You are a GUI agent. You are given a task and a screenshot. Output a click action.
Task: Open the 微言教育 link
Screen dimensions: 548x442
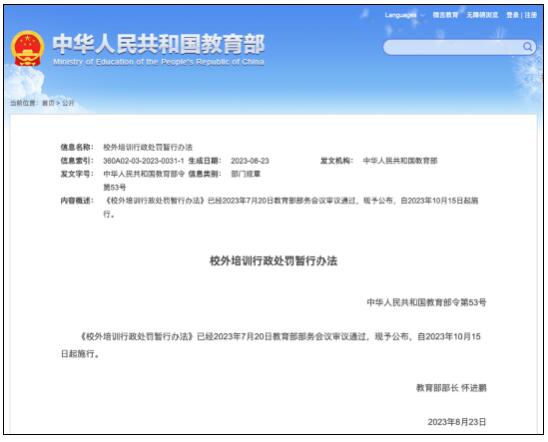coord(445,15)
